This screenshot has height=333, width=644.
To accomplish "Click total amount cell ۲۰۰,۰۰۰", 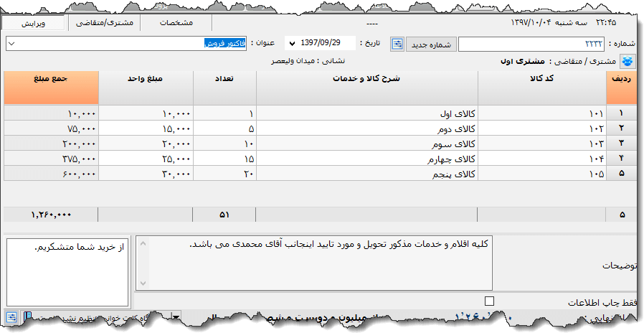I will 52,143.
